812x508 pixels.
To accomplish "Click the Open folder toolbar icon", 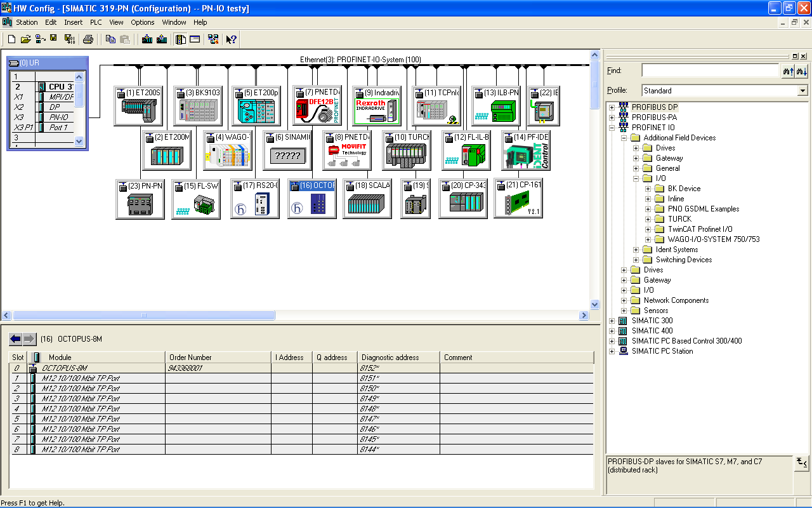I will tap(26, 39).
